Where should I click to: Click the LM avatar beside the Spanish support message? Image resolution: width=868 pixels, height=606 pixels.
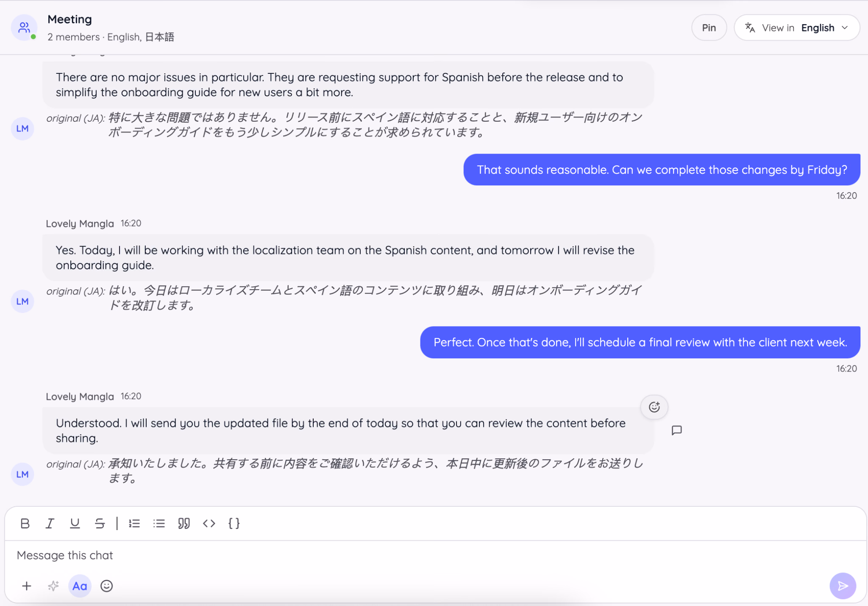coord(22,128)
